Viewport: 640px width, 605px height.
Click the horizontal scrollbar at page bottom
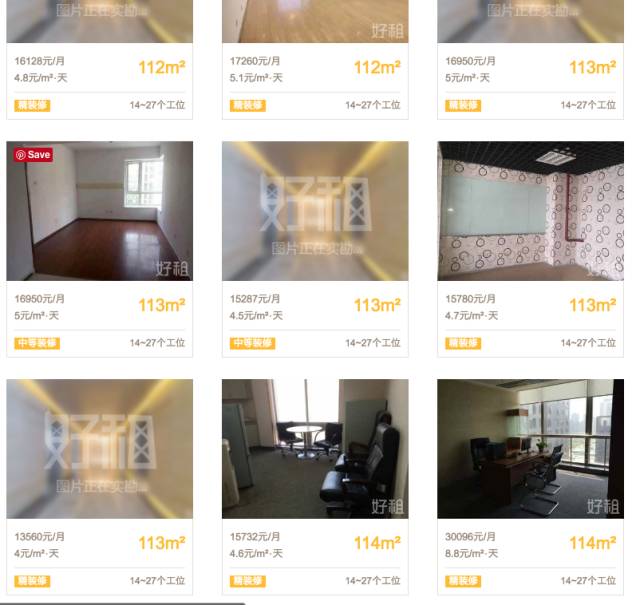point(122,603)
